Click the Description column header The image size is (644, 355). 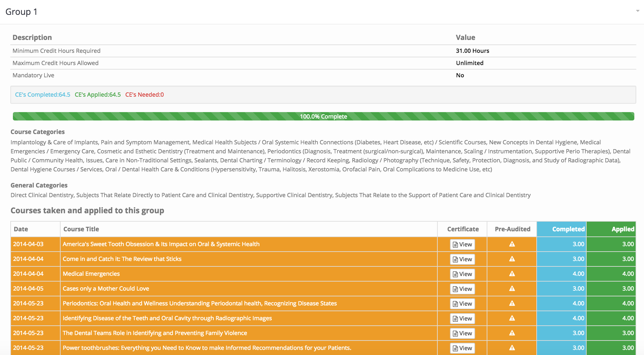pyautogui.click(x=32, y=37)
